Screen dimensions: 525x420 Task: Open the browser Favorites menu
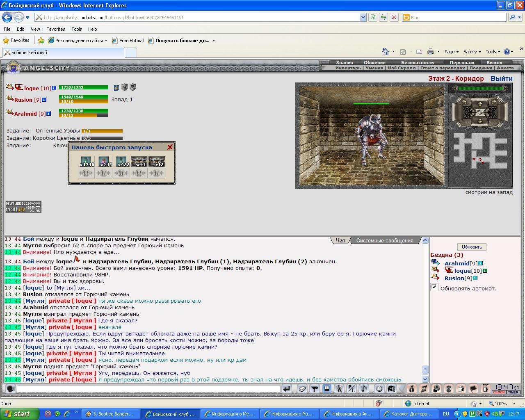[x=55, y=29]
